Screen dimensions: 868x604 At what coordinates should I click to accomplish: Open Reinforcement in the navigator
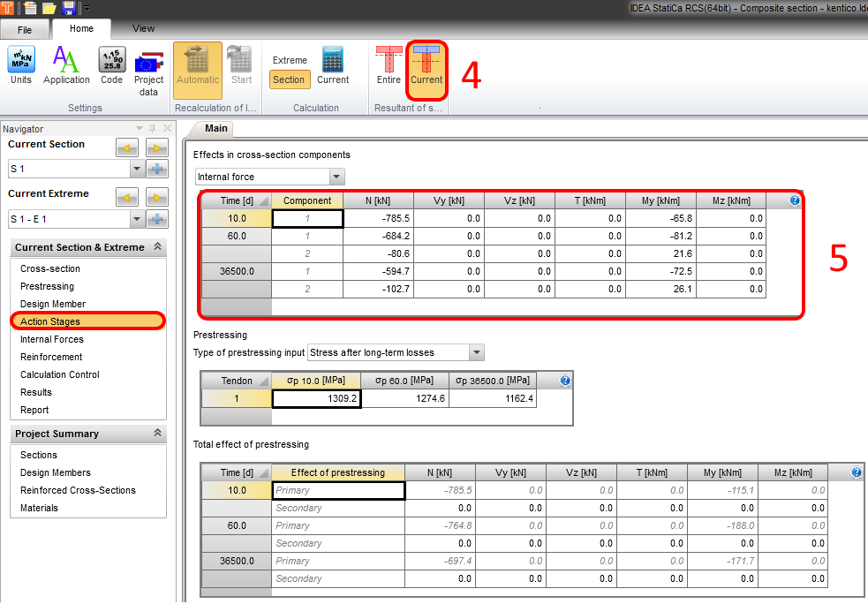click(x=51, y=357)
